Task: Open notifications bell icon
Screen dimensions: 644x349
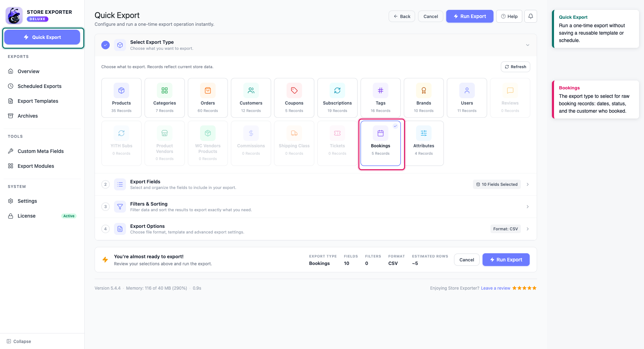Action: coord(530,16)
